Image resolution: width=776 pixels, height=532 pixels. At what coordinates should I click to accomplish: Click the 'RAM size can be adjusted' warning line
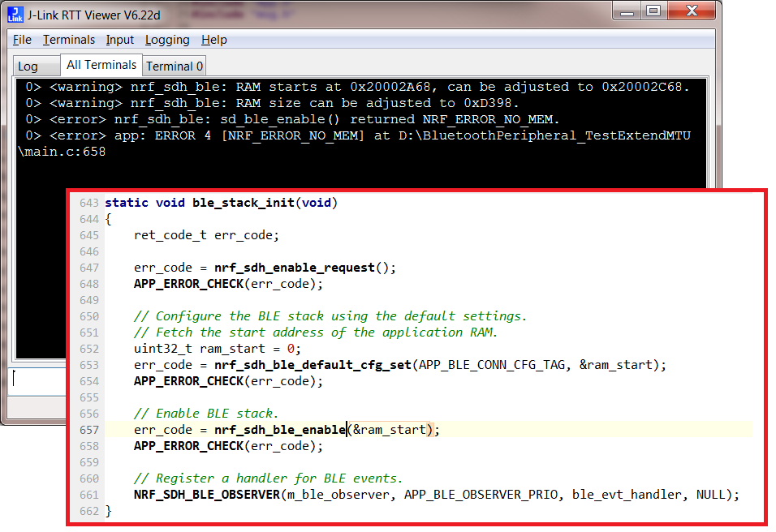[272, 103]
